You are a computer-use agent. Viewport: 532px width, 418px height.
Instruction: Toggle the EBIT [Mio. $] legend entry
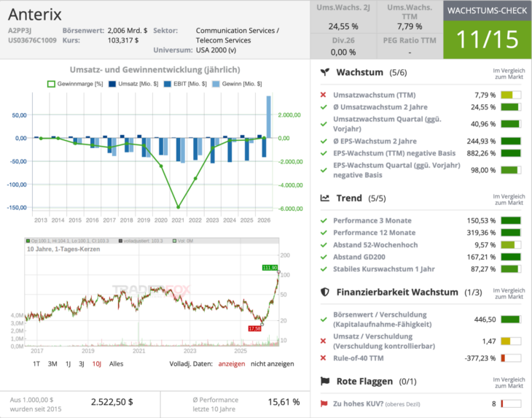click(x=185, y=84)
